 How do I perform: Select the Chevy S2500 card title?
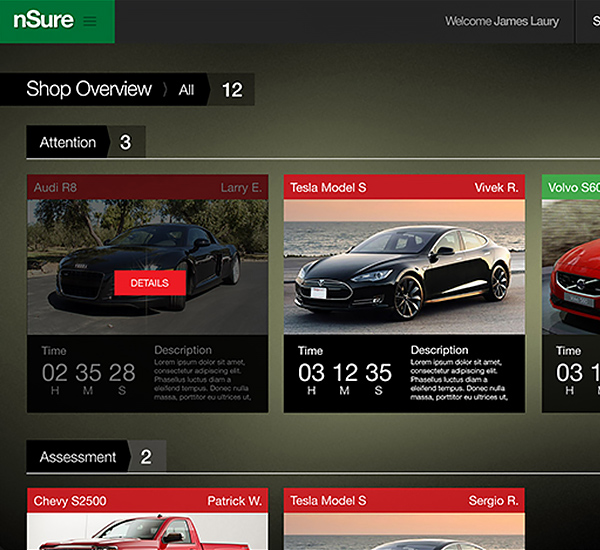70,501
